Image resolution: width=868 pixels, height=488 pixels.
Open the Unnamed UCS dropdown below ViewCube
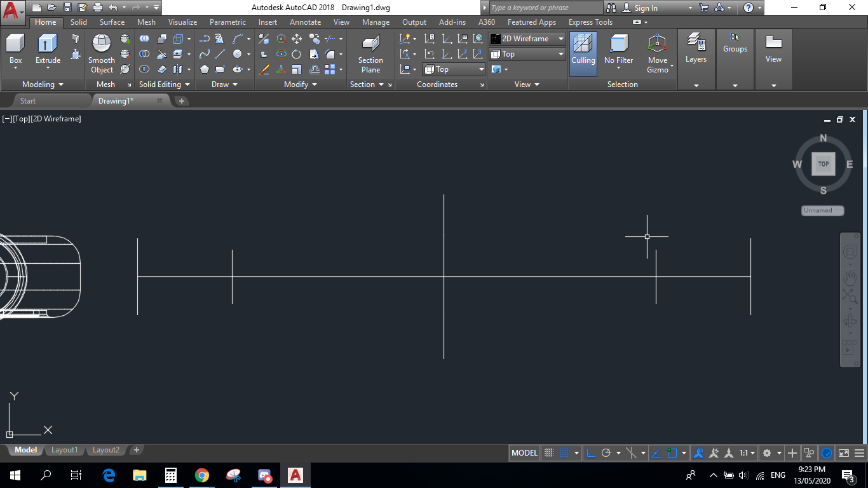[822, 210]
